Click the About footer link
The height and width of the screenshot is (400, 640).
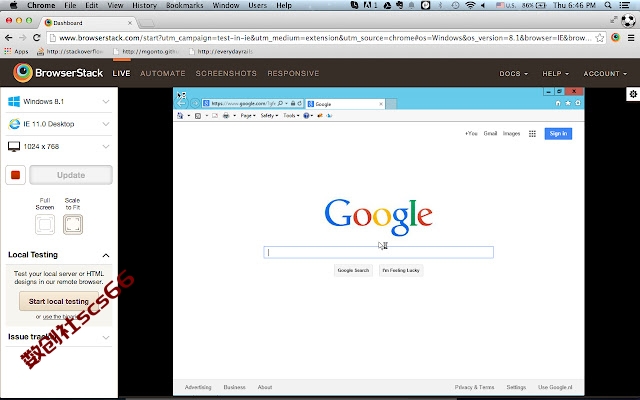(265, 387)
